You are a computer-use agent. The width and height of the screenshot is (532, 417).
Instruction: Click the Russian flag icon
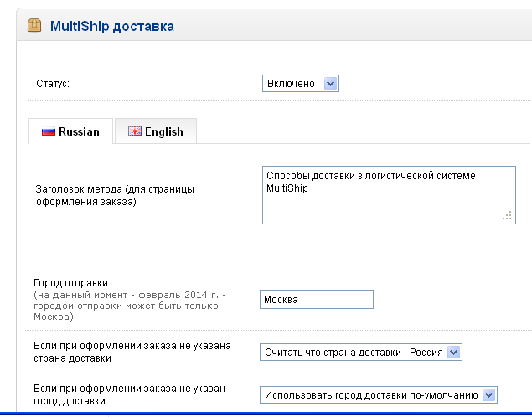click(x=48, y=131)
